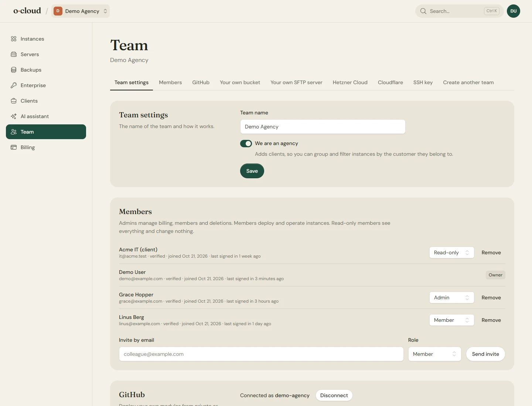Open the GitHub tab
Viewport: 532px width, 406px height.
[201, 82]
